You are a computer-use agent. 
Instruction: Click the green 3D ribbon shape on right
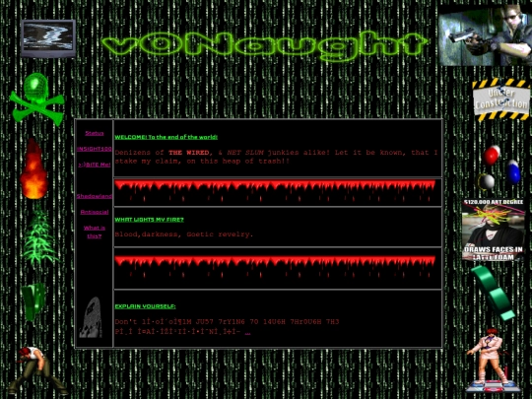(x=494, y=293)
